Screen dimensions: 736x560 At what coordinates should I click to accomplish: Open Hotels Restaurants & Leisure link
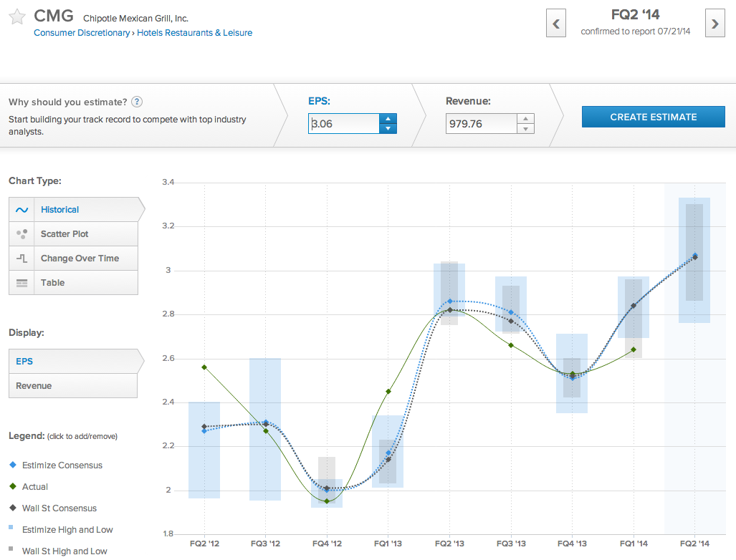point(194,33)
